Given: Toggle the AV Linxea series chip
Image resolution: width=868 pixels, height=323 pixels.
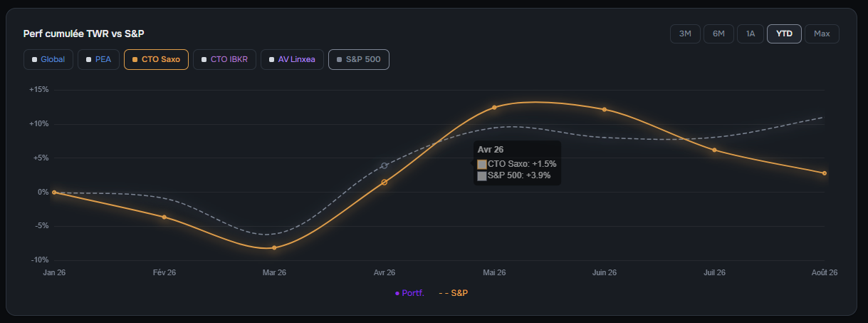Looking at the screenshot, I should click(292, 59).
